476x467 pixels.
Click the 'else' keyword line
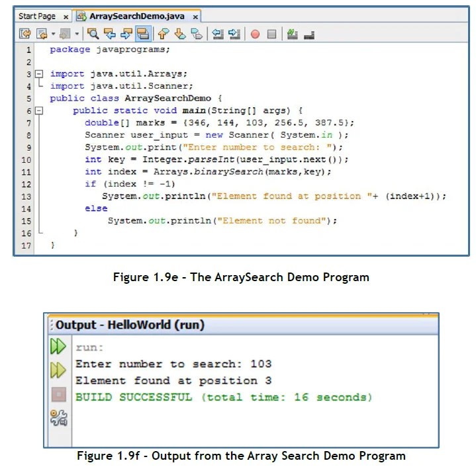pyautogui.click(x=96, y=208)
